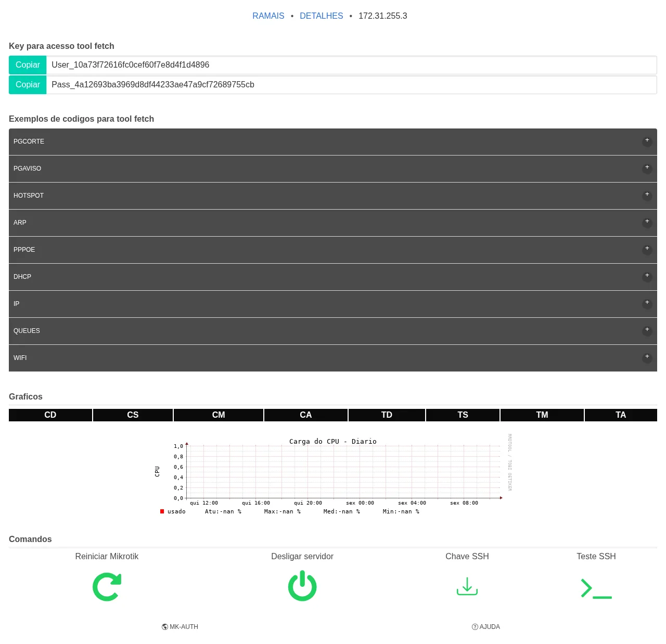The height and width of the screenshot is (644, 666).
Task: Switch to the TM graph tab
Action: (x=542, y=415)
